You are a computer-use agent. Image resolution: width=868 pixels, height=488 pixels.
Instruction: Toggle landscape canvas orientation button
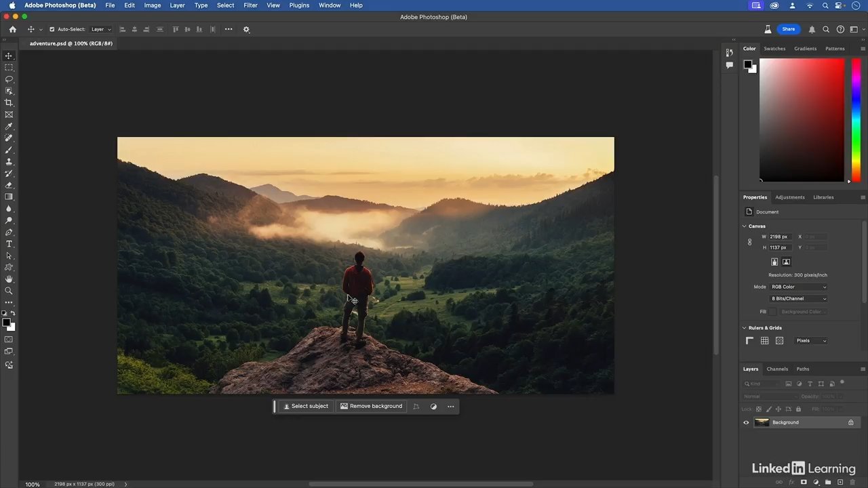tap(786, 262)
